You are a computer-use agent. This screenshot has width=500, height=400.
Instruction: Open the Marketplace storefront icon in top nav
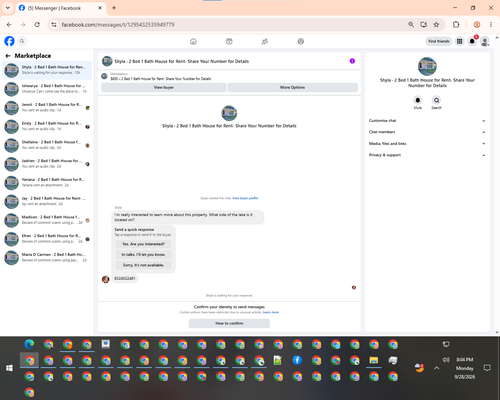(x=229, y=41)
